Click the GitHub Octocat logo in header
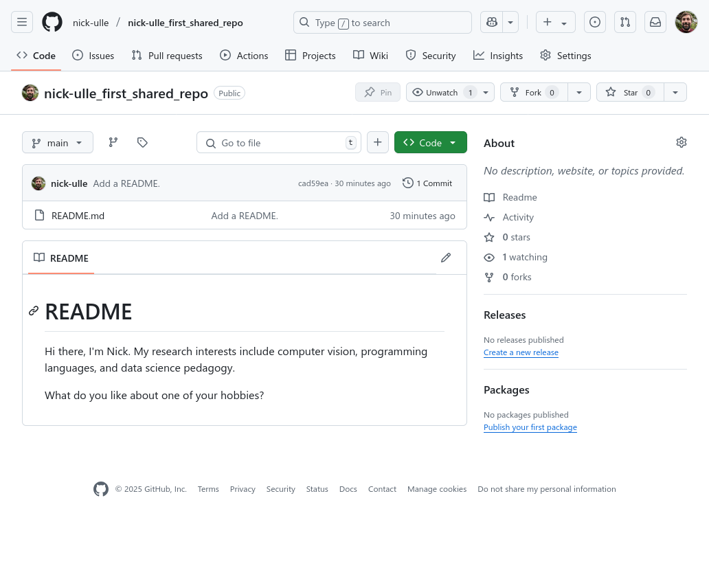The width and height of the screenshot is (709, 588). [x=52, y=23]
